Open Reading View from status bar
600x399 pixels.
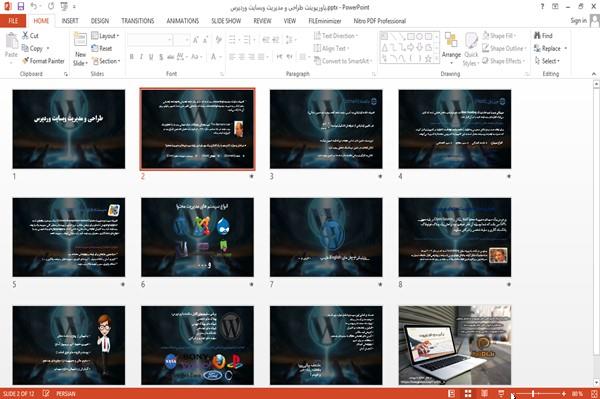coord(484,394)
